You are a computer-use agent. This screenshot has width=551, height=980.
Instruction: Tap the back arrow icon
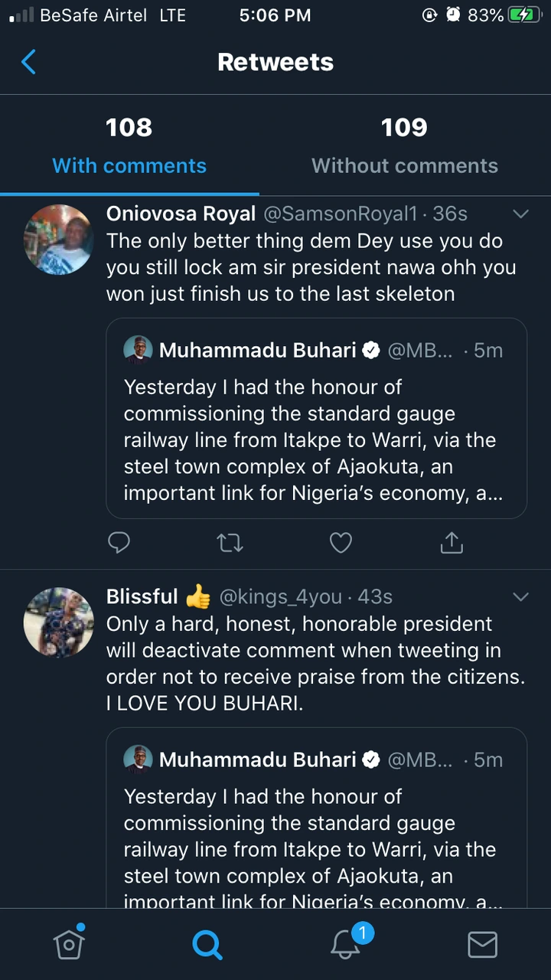pos(28,62)
